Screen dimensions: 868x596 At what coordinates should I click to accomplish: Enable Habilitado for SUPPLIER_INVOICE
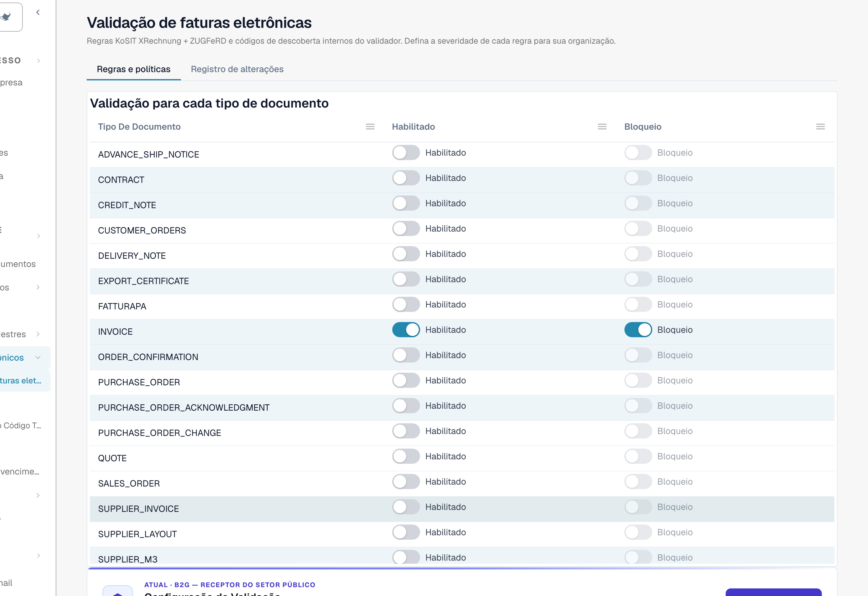[406, 507]
